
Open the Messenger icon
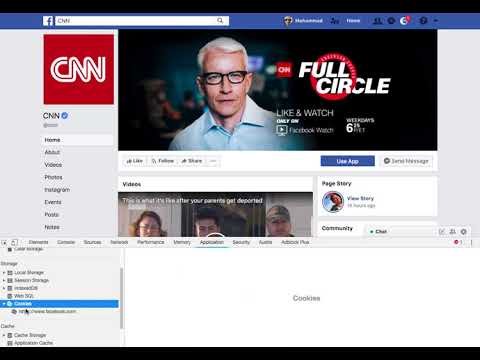[391, 21]
